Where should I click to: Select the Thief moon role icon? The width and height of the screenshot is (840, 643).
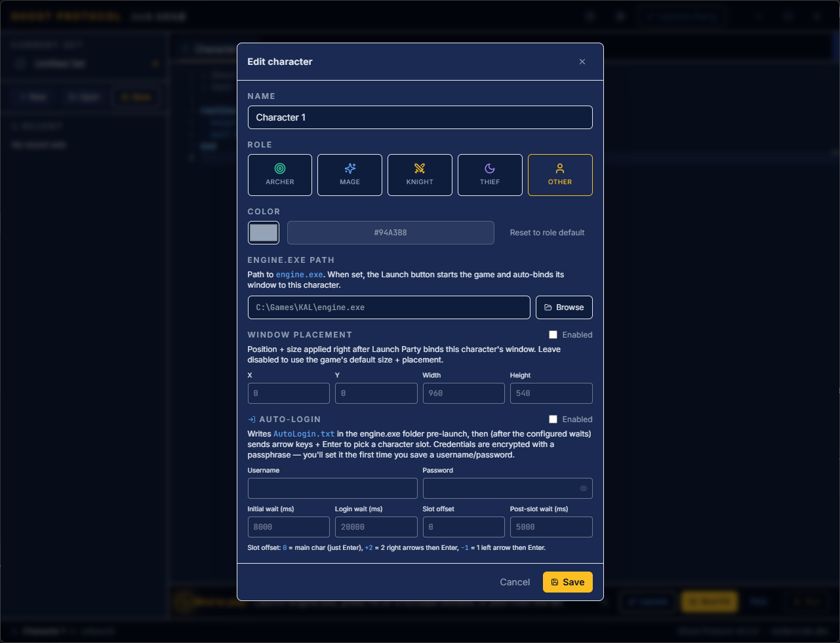coord(490,168)
